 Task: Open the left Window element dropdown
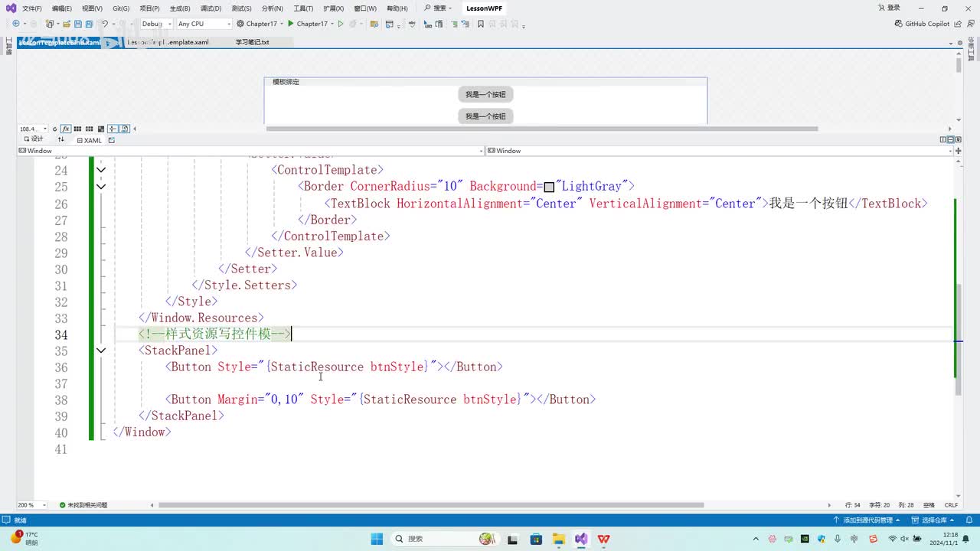pyautogui.click(x=250, y=151)
